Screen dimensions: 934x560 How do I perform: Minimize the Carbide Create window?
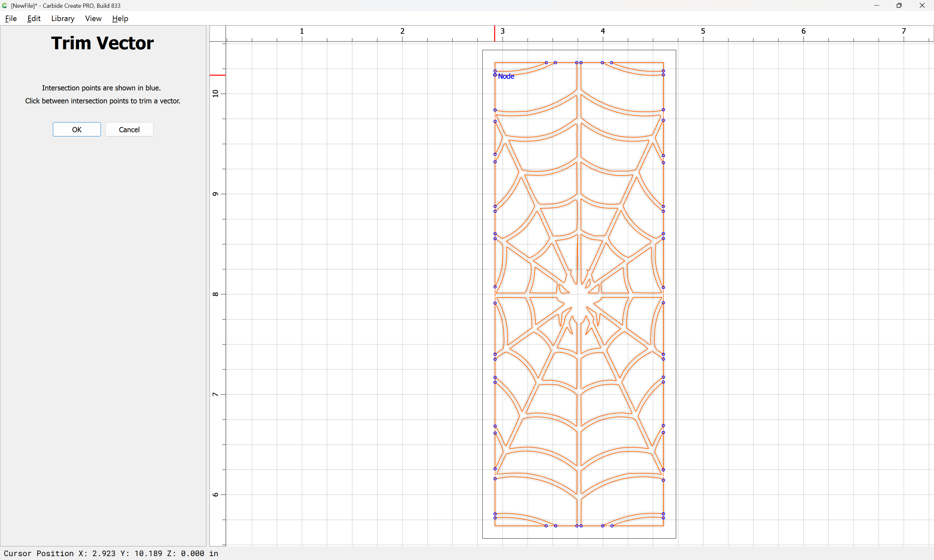click(x=877, y=6)
